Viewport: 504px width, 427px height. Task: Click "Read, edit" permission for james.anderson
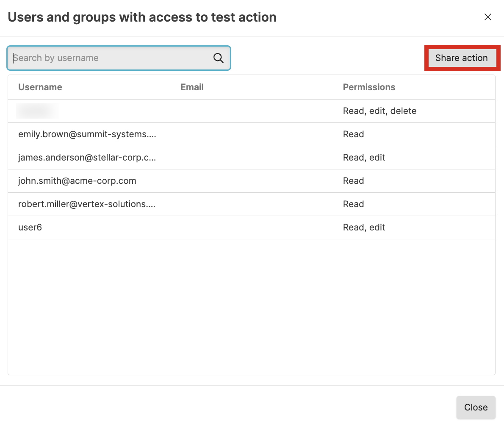click(364, 158)
